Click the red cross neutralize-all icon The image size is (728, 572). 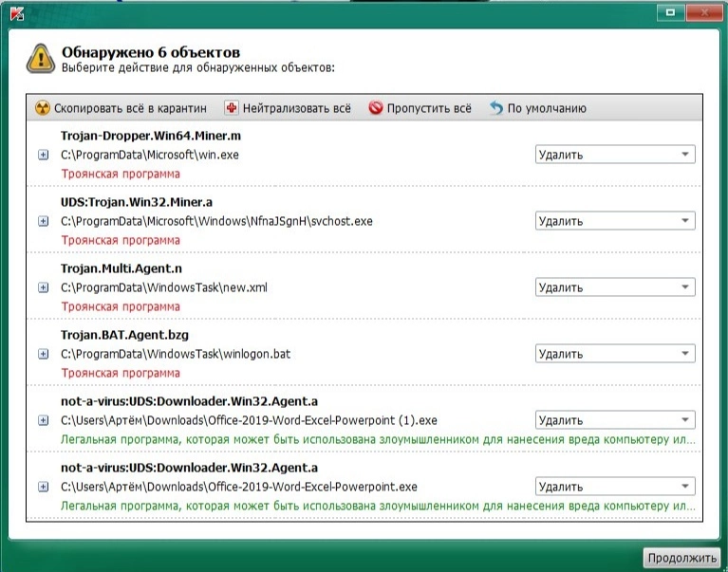[x=232, y=108]
